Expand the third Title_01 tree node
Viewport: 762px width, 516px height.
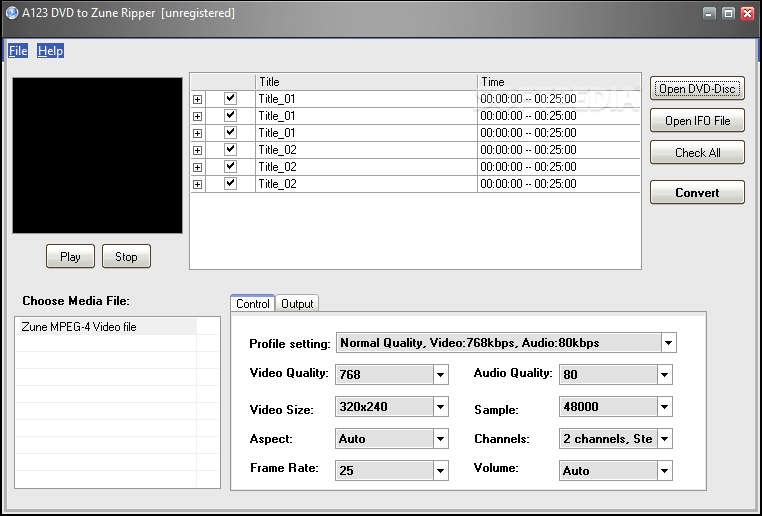point(197,134)
